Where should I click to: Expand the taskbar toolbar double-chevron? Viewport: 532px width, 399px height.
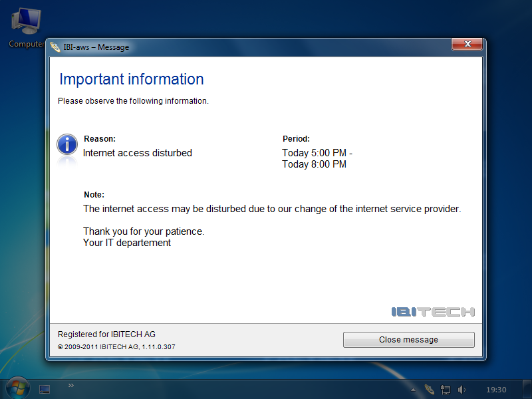(x=71, y=385)
